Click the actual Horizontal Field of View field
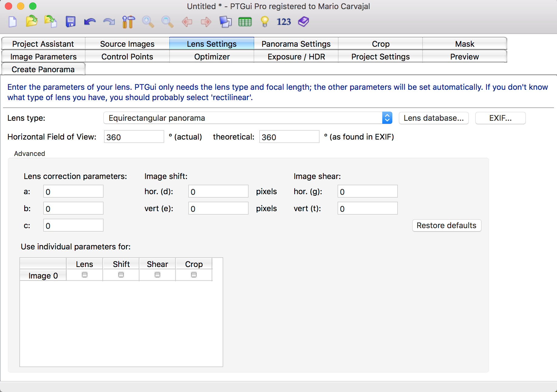 134,137
